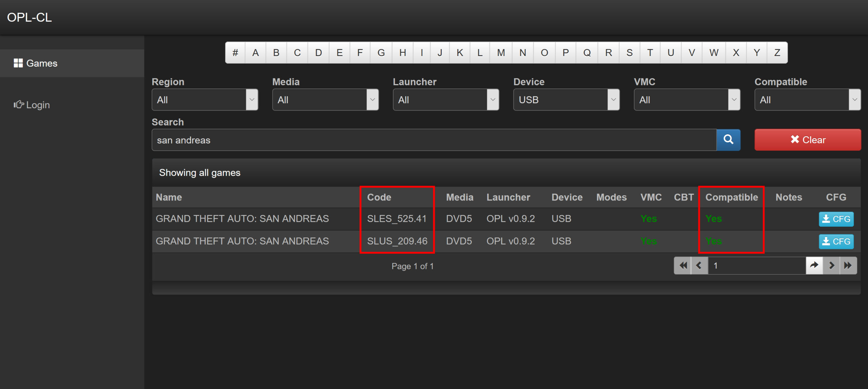Choose letter P from alphabet filter
Viewport: 868px width, 389px height.
pyautogui.click(x=566, y=53)
